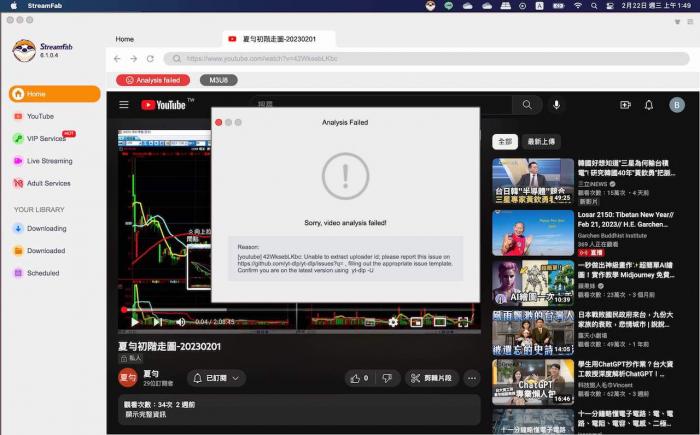
Task: Click the YouTube logo
Action: point(164,105)
